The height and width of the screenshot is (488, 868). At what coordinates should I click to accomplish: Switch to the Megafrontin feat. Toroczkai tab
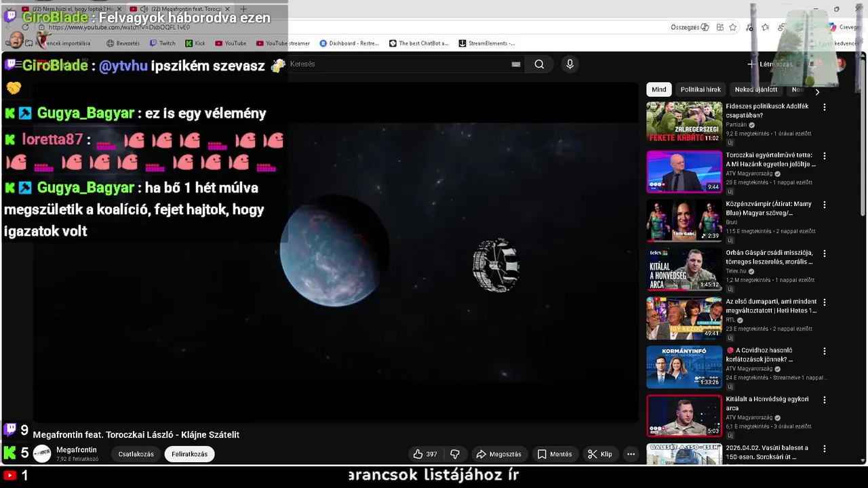pos(179,9)
